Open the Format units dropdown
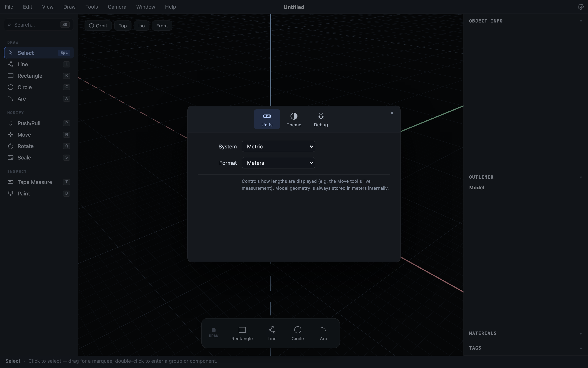588x368 pixels. pos(278,163)
